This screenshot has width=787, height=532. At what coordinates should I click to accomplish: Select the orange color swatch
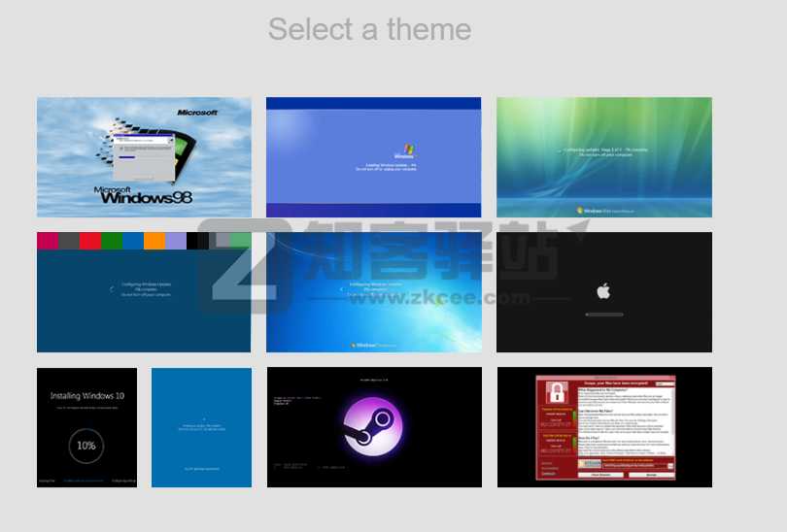154,241
